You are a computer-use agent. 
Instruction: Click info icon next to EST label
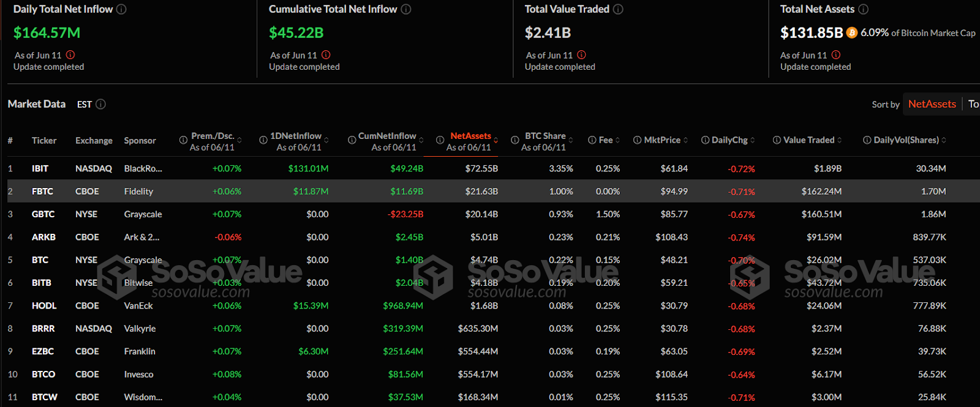coord(100,104)
